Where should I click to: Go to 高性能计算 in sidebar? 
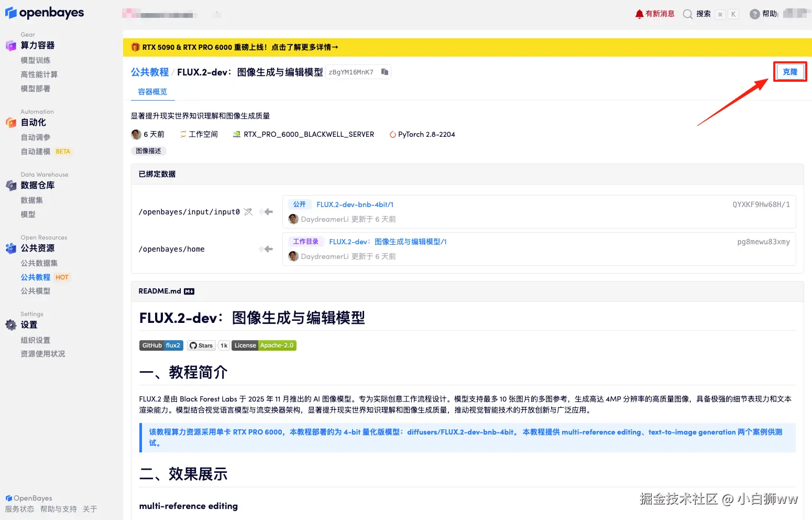tap(39, 74)
